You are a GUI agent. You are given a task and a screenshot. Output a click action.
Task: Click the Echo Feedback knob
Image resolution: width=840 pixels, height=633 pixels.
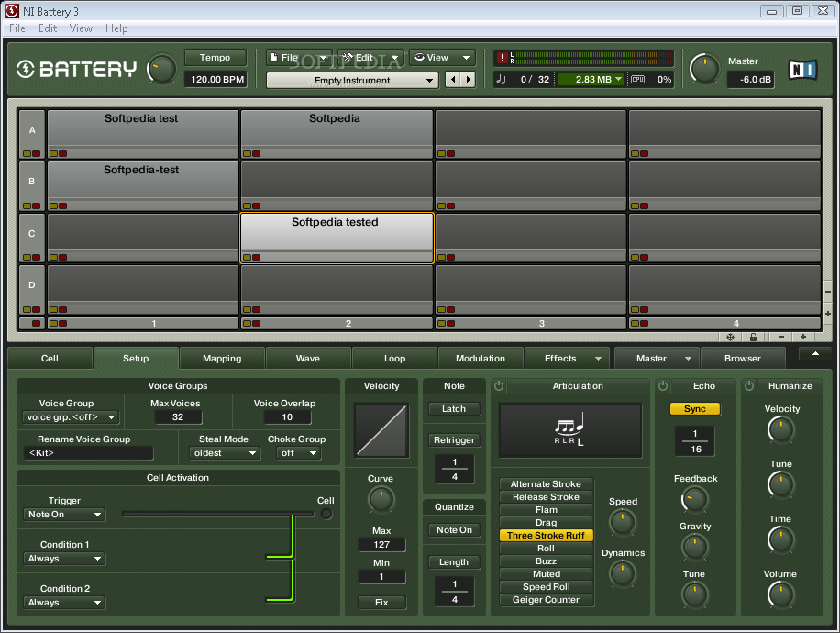(x=695, y=500)
